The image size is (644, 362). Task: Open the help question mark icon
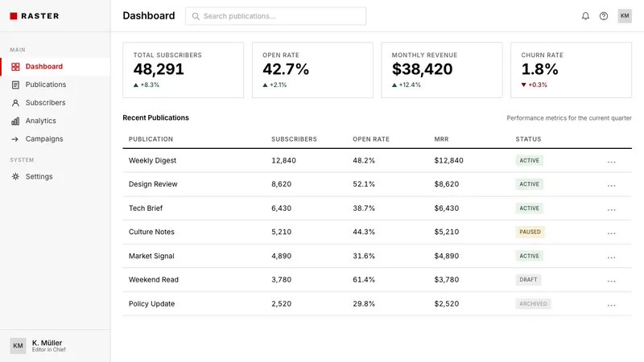(603, 16)
